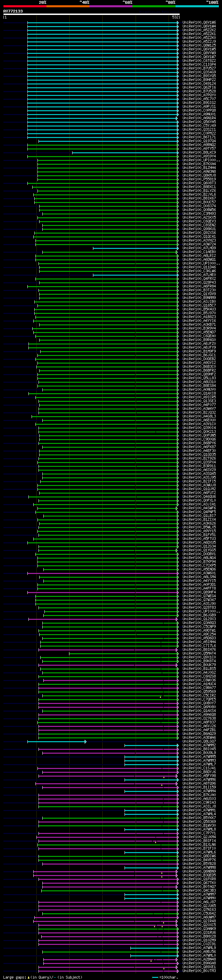Click the orange ~40% identity legend bar
The width and height of the screenshot is (222, 980).
pos(68,6)
